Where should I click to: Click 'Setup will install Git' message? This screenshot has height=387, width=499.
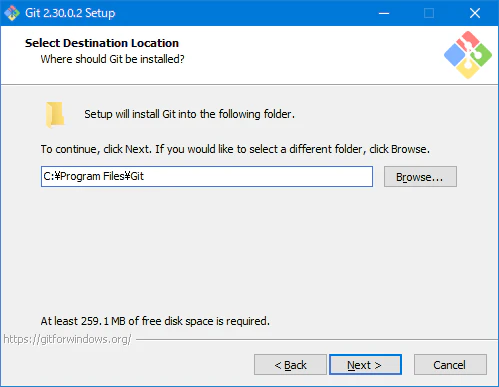(189, 114)
